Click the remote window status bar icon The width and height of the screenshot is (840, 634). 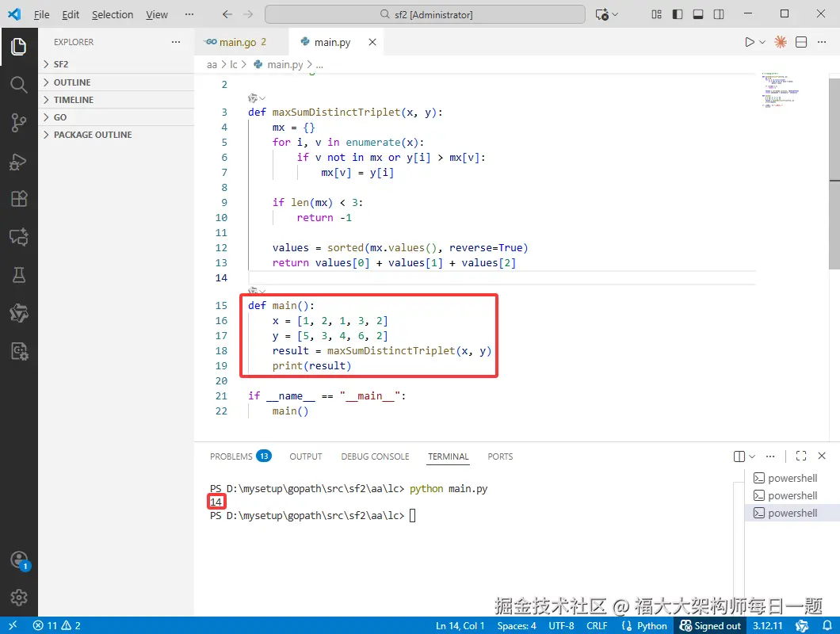click(x=13, y=625)
